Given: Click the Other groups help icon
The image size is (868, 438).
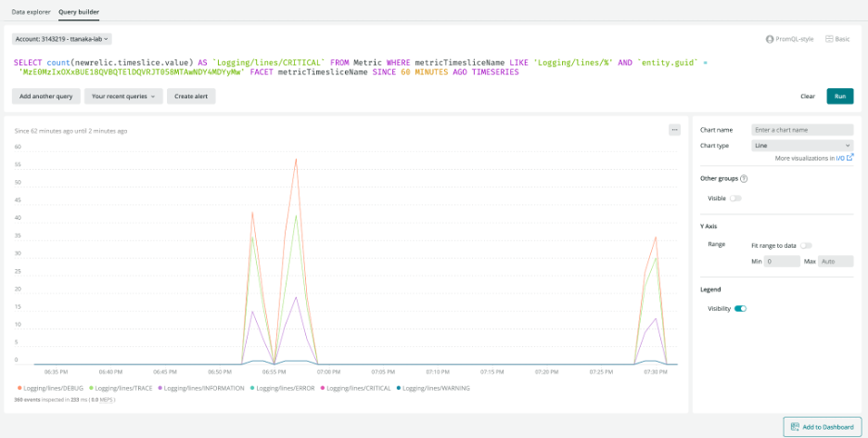Looking at the screenshot, I should [744, 178].
